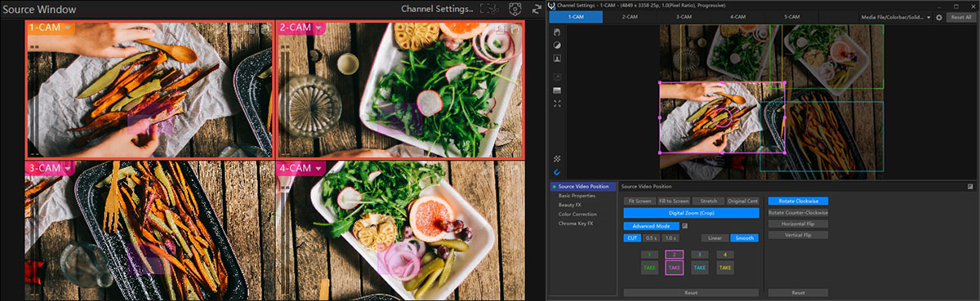Toggle Digital Zoom (Crop) mode
Screen dimensions: 980x301
click(x=692, y=213)
